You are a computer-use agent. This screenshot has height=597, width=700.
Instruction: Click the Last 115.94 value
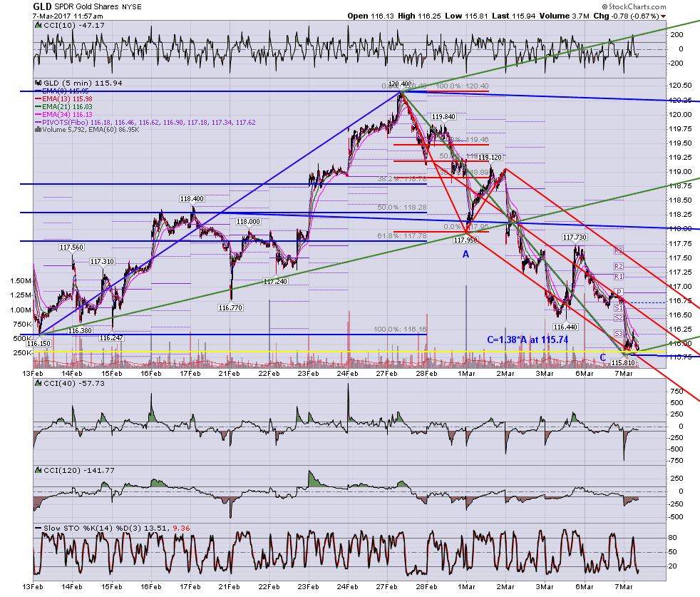(513, 16)
